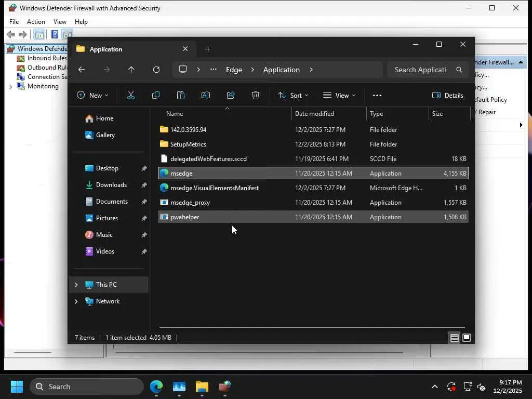Select Connection Security Rules tree item
The image size is (532, 399).
pos(47,77)
